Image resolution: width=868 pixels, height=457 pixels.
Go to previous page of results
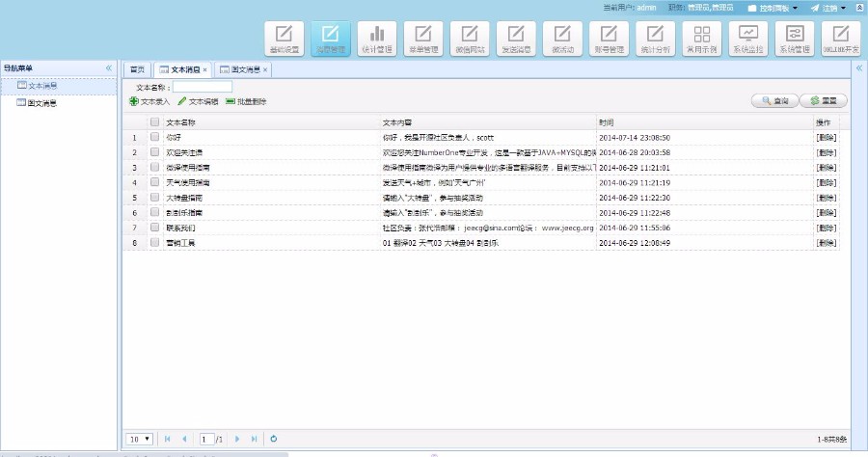[x=184, y=439]
